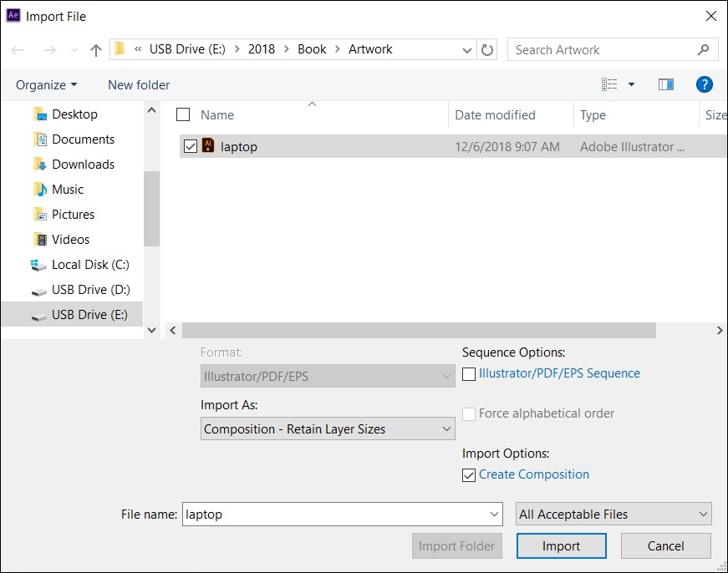Image resolution: width=728 pixels, height=573 pixels.
Task: Click the Create Composition label text
Action: (534, 474)
